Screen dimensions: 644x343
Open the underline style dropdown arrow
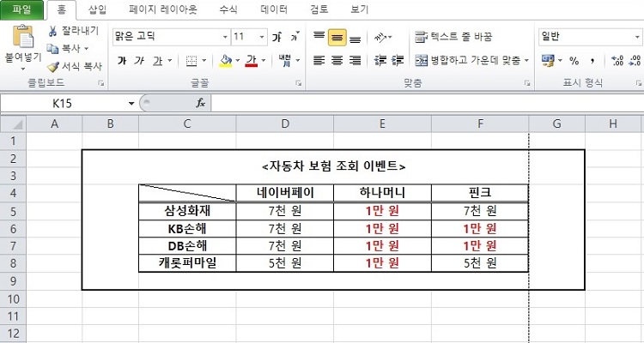pyautogui.click(x=170, y=61)
